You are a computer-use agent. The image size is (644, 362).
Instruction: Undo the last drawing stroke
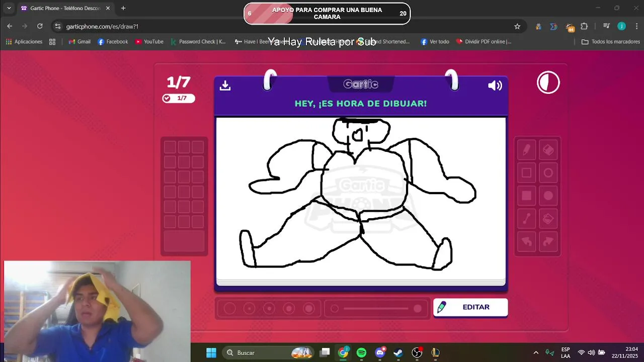pyautogui.click(x=526, y=242)
